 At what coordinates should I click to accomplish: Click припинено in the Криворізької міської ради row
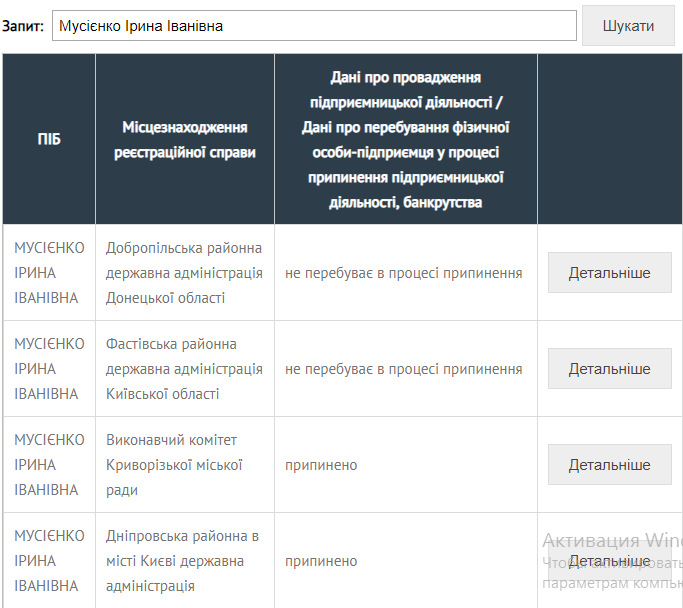coord(321,465)
